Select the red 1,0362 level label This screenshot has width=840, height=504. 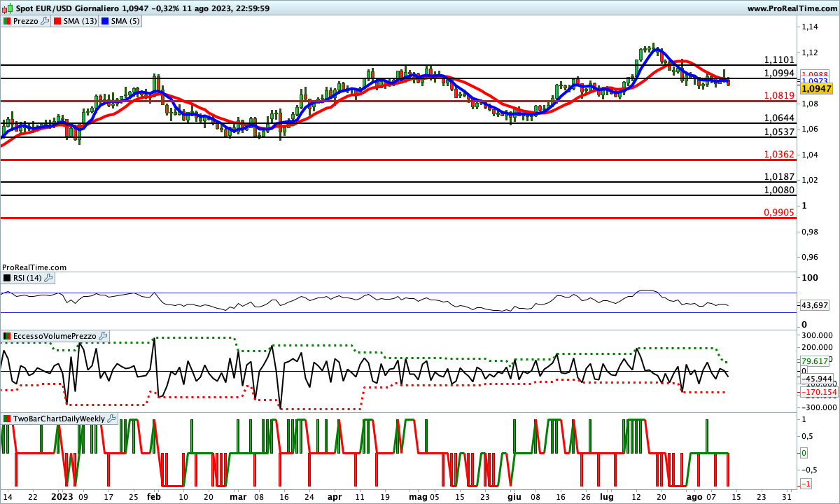780,154
